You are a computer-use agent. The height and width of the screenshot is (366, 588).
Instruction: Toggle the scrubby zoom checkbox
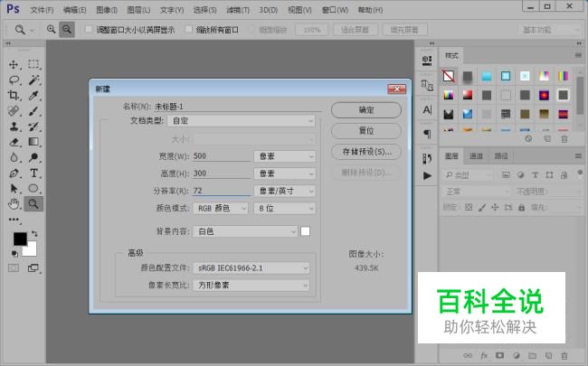pos(252,30)
